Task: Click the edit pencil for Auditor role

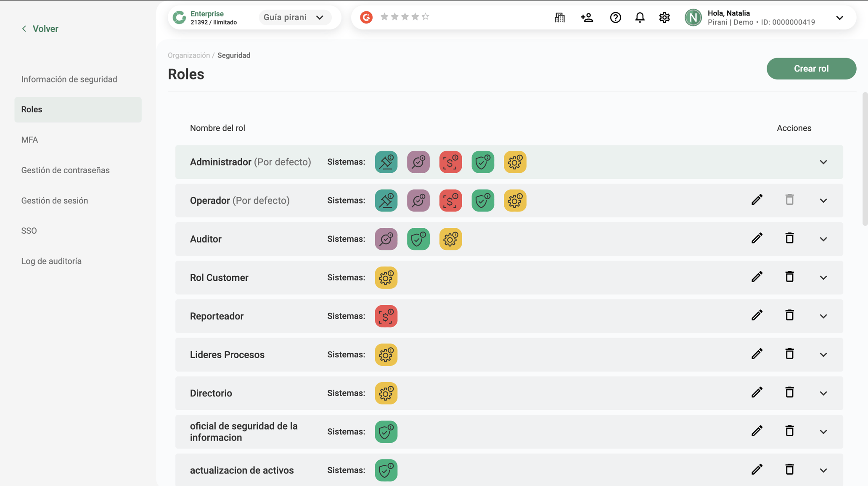Action: coord(757,238)
